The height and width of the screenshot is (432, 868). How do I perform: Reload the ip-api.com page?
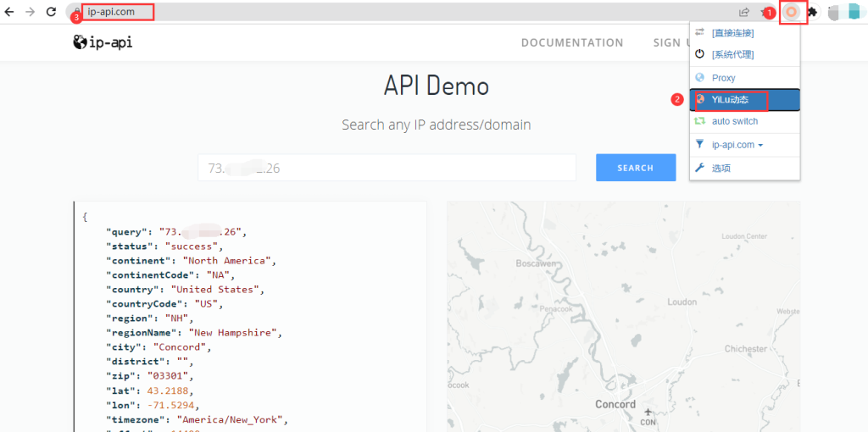click(x=51, y=12)
